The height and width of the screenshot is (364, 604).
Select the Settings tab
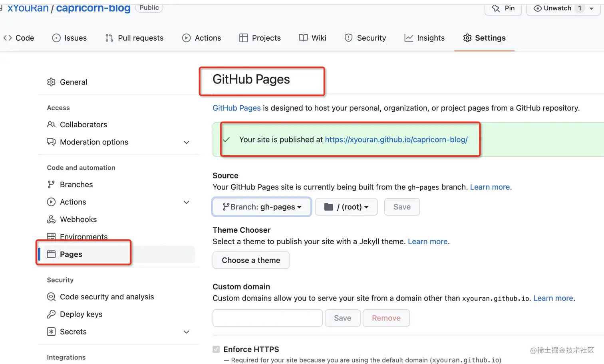pyautogui.click(x=484, y=38)
